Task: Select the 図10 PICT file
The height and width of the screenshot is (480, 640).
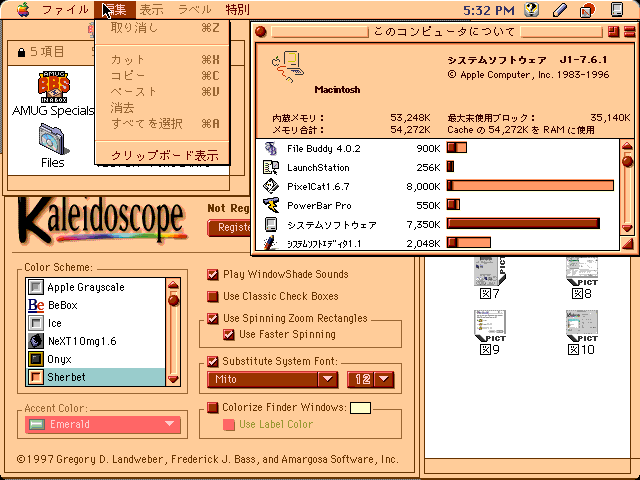Action: pyautogui.click(x=582, y=326)
